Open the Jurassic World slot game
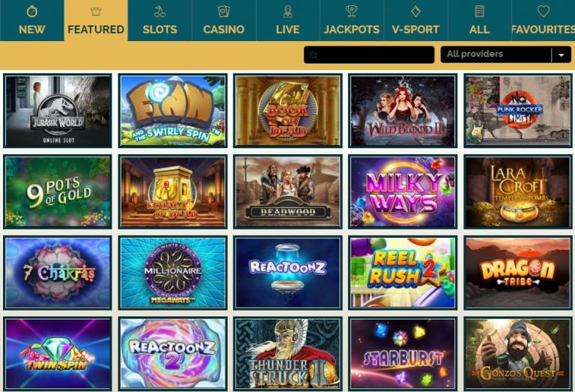This screenshot has width=575, height=392. pyautogui.click(x=58, y=111)
